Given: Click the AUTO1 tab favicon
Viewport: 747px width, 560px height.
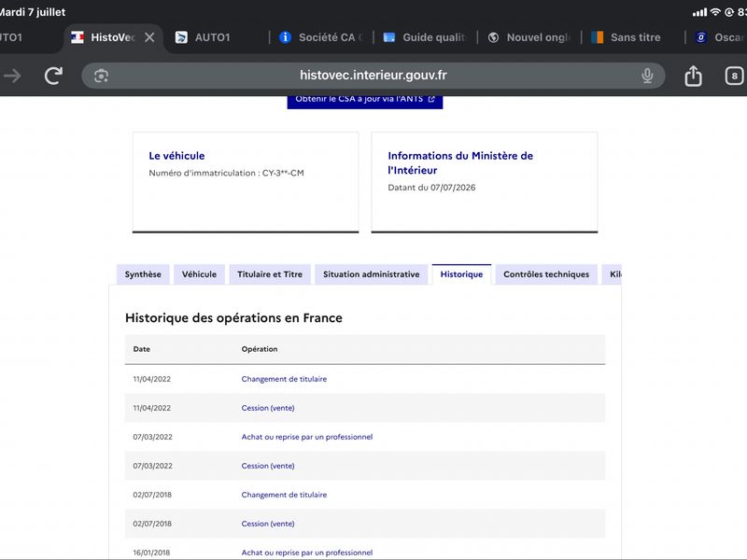Looking at the screenshot, I should click(181, 37).
